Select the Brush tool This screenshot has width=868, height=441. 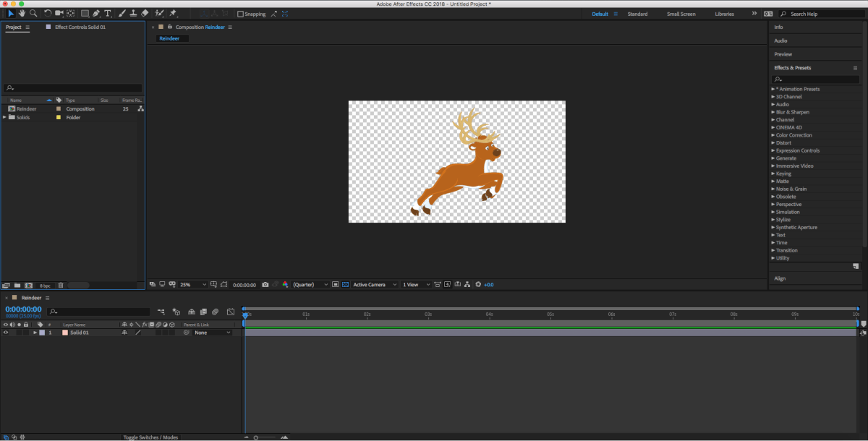click(x=122, y=13)
